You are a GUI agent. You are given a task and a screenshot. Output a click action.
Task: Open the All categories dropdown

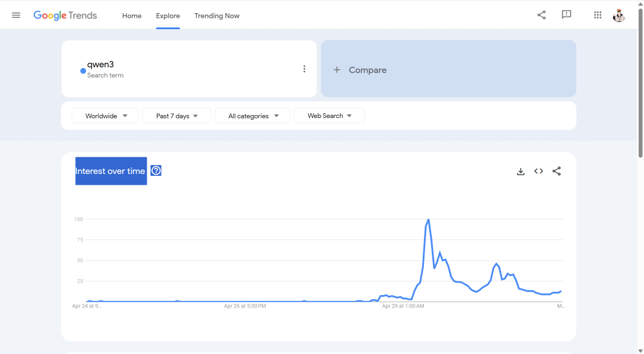pos(253,116)
